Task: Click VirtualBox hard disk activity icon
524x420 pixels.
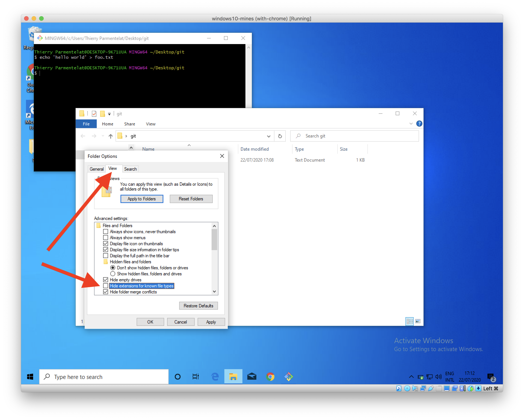Action: 399,388
